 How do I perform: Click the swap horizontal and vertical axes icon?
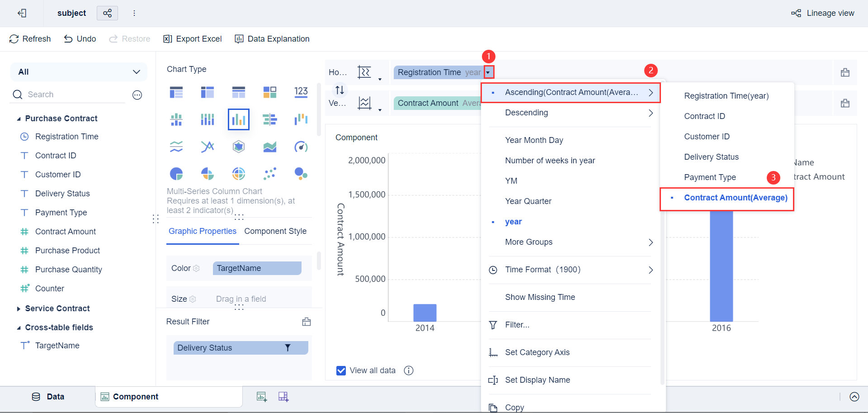click(340, 90)
